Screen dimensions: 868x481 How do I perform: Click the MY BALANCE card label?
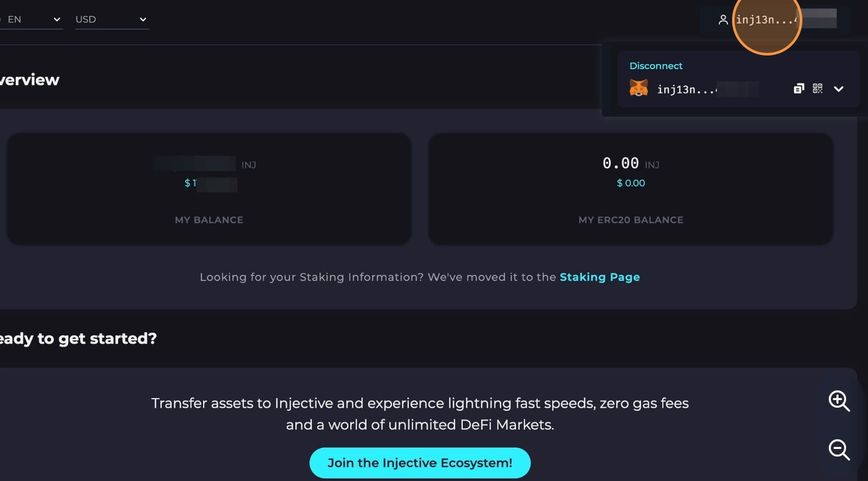209,220
